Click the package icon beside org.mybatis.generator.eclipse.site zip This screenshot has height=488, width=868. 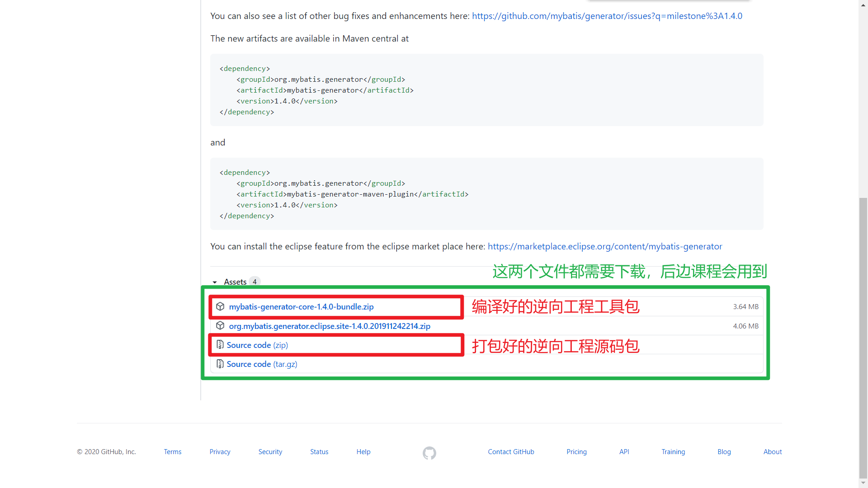pos(220,326)
